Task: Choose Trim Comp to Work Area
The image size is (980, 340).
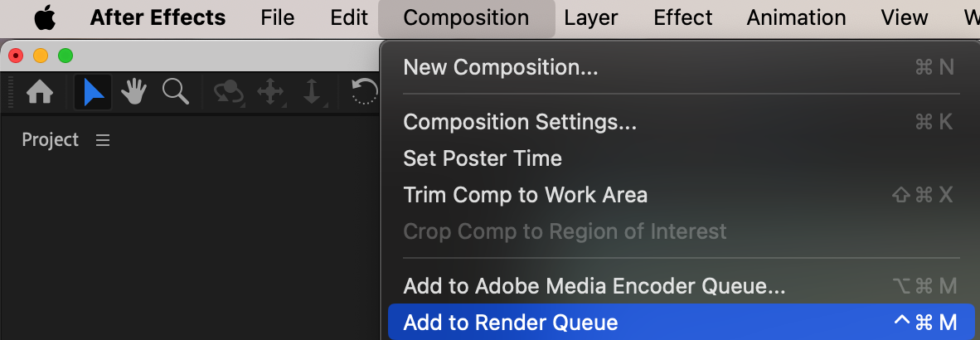Action: (x=525, y=195)
